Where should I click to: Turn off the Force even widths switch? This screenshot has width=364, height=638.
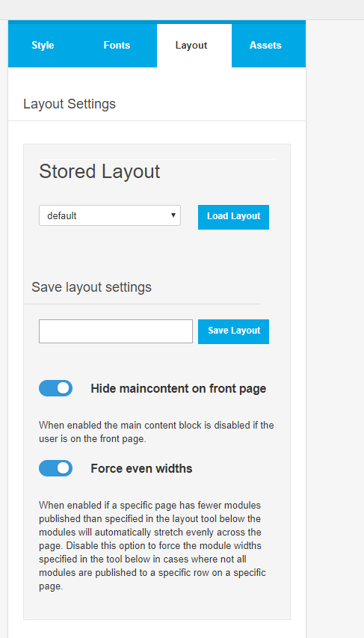click(x=56, y=468)
